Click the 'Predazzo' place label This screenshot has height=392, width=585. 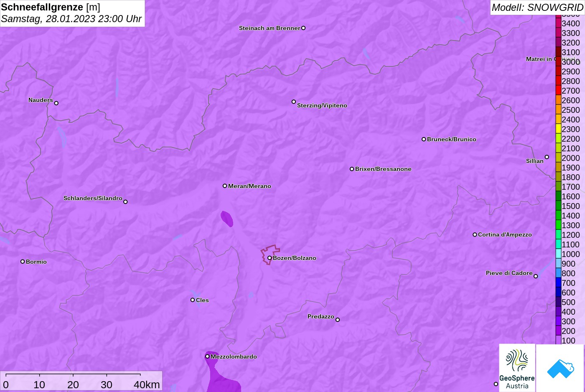coord(321,316)
